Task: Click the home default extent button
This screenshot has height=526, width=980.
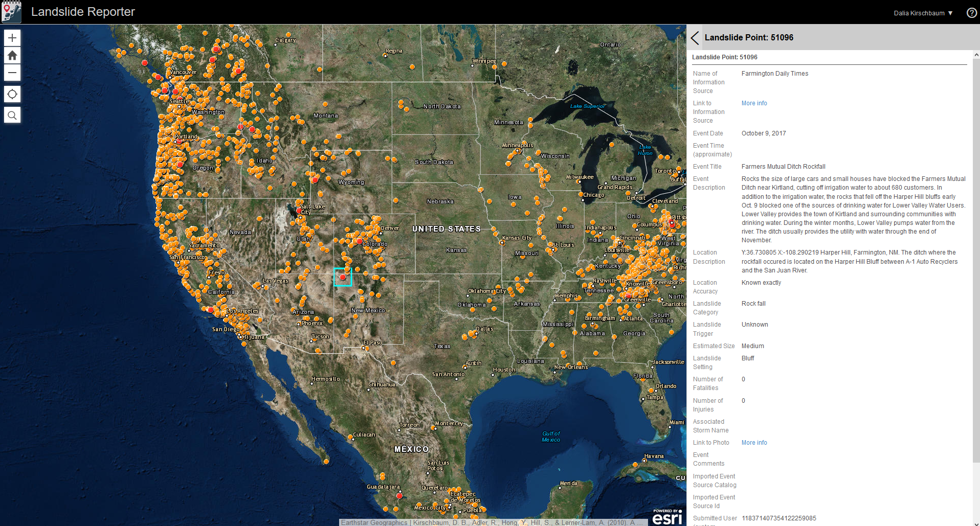Action: coord(12,55)
